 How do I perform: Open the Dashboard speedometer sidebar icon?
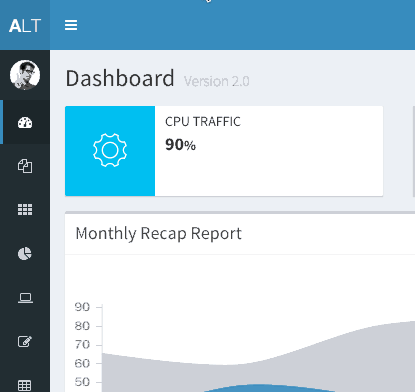(x=25, y=123)
